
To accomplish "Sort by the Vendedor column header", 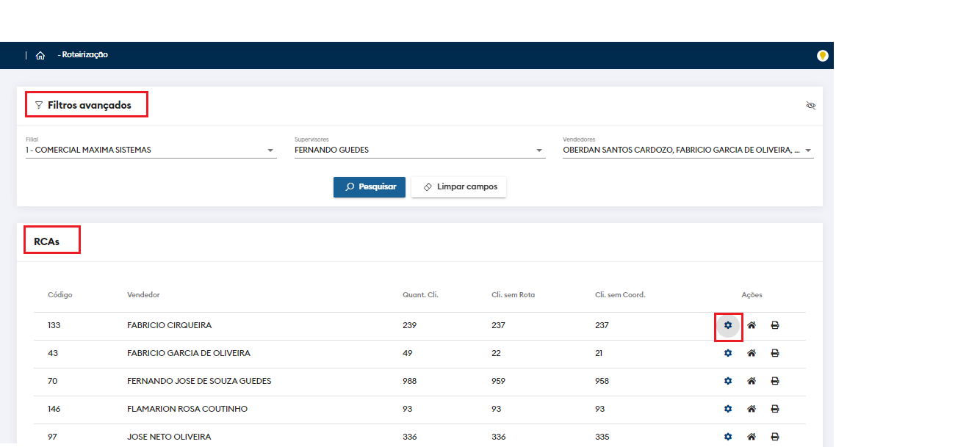I will [x=143, y=295].
